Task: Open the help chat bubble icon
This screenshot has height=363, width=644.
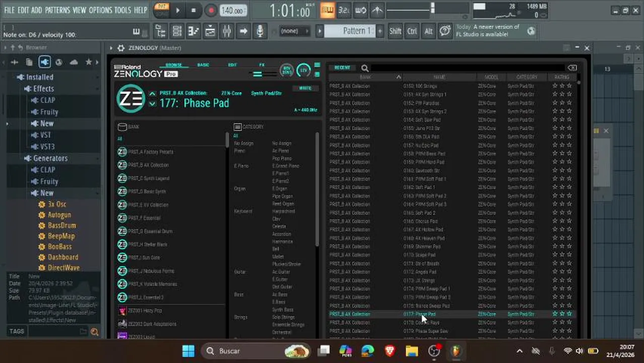Action: tap(445, 31)
